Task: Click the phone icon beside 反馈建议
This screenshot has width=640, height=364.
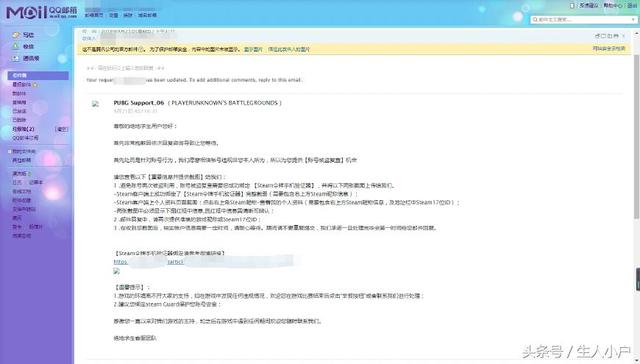Action: tap(572, 6)
